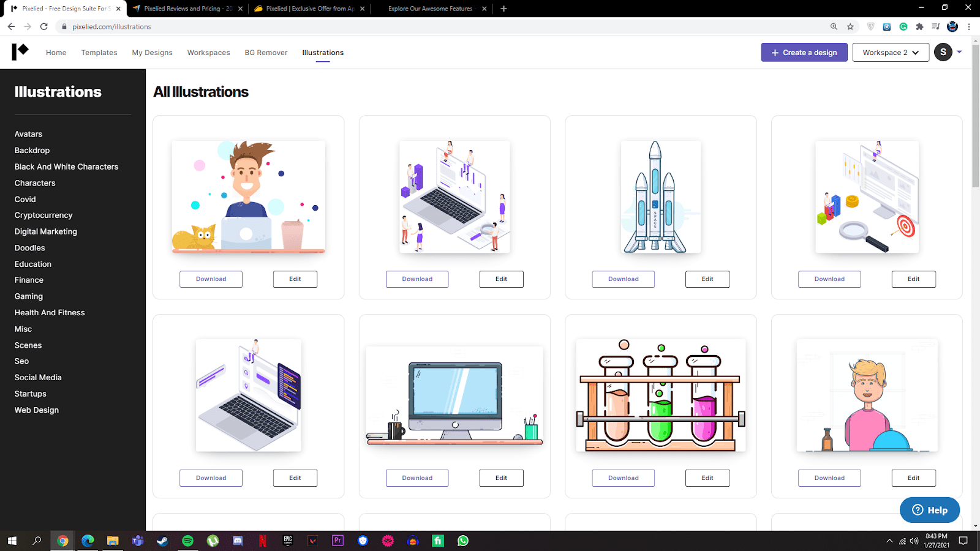Bookmark this page with the star icon

[850, 26]
